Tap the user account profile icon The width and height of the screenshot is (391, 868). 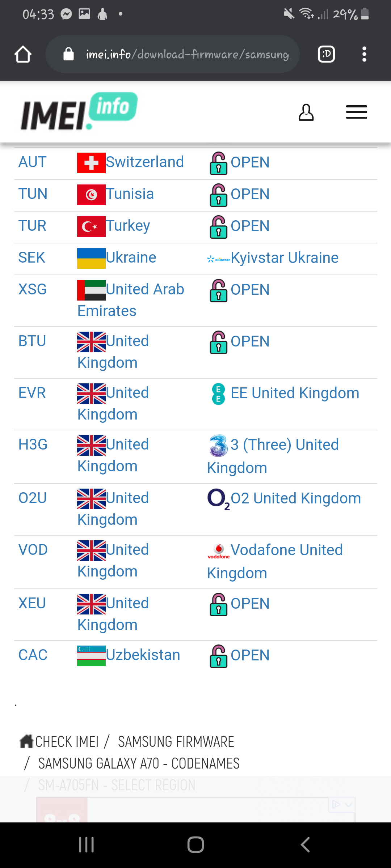pyautogui.click(x=306, y=112)
